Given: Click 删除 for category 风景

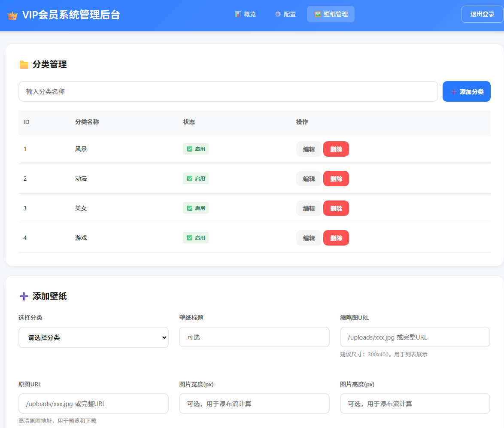Looking at the screenshot, I should click(x=336, y=149).
